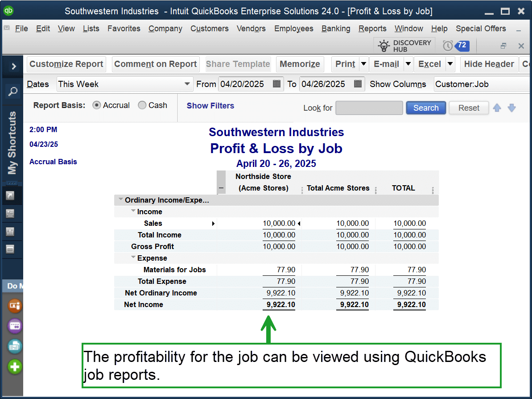This screenshot has height=399, width=532.
Task: Jump to previous search result with the up arrow
Action: pyautogui.click(x=497, y=108)
